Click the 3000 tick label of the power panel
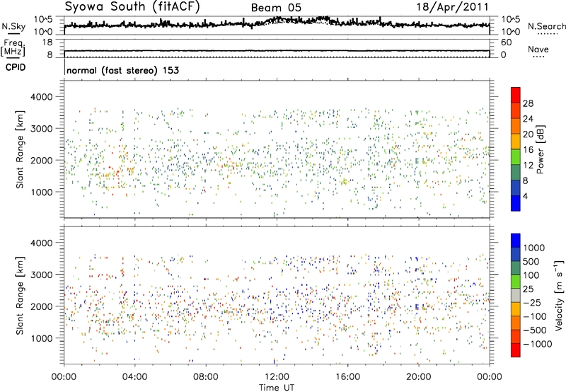This screenshot has width=566, height=392. [x=41, y=129]
